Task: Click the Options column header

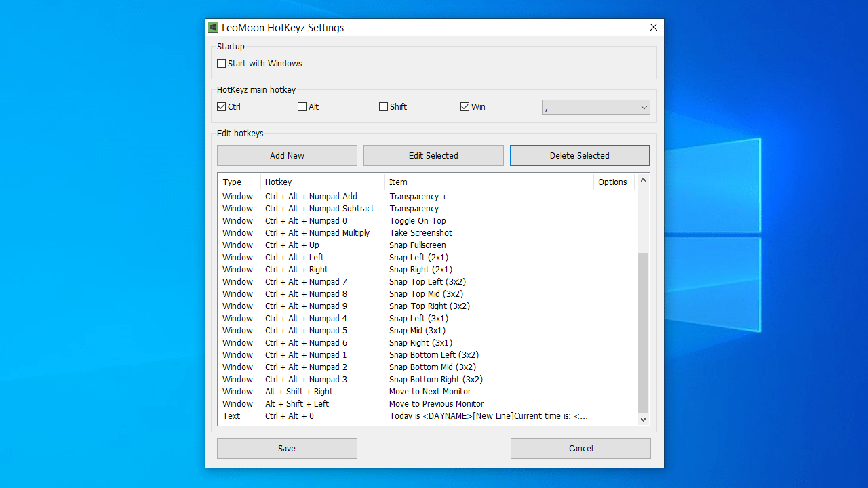Action: [614, 182]
